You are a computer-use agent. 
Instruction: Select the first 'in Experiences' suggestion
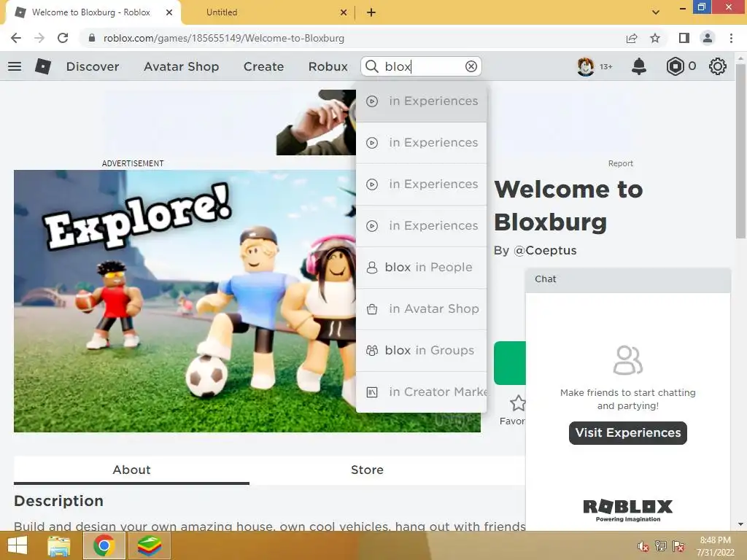point(421,101)
